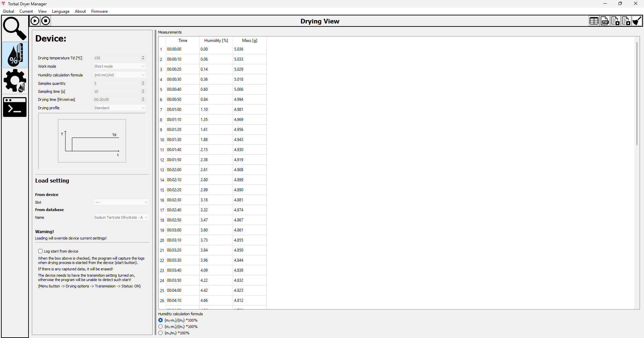Click the document download arrow icon
This screenshot has width=644, height=338.
[626, 21]
